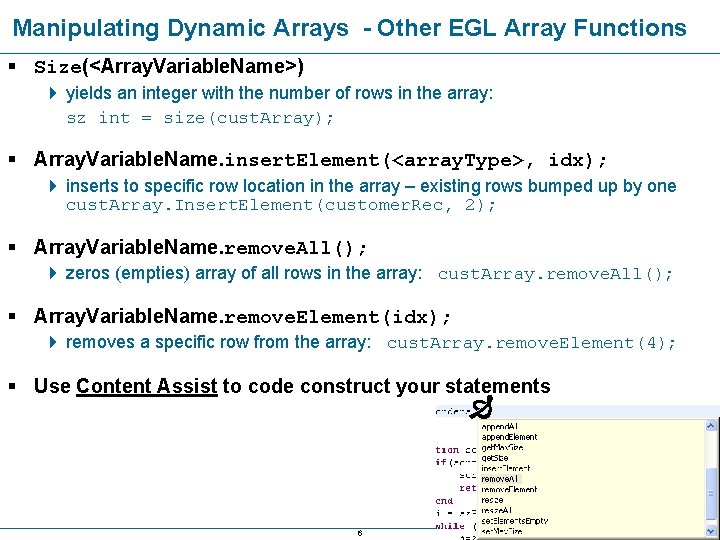Click the 'while' keyword in code editor

coord(450,526)
